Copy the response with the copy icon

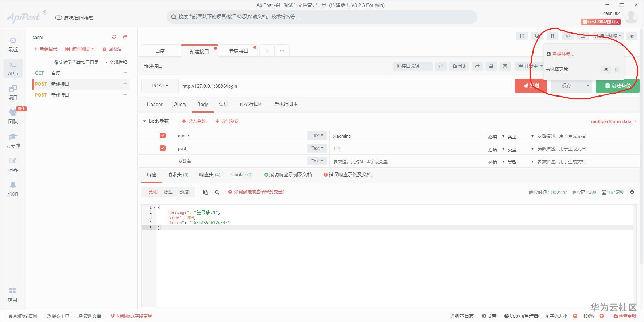click(x=205, y=192)
